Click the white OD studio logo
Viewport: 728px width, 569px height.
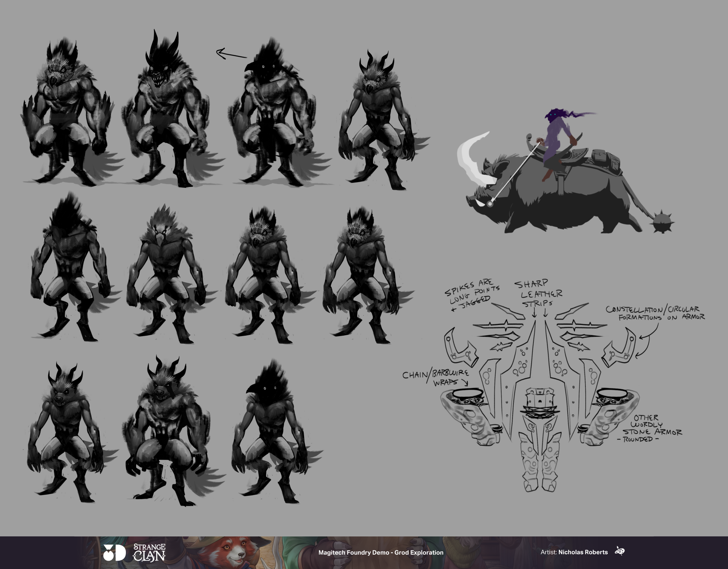point(114,553)
